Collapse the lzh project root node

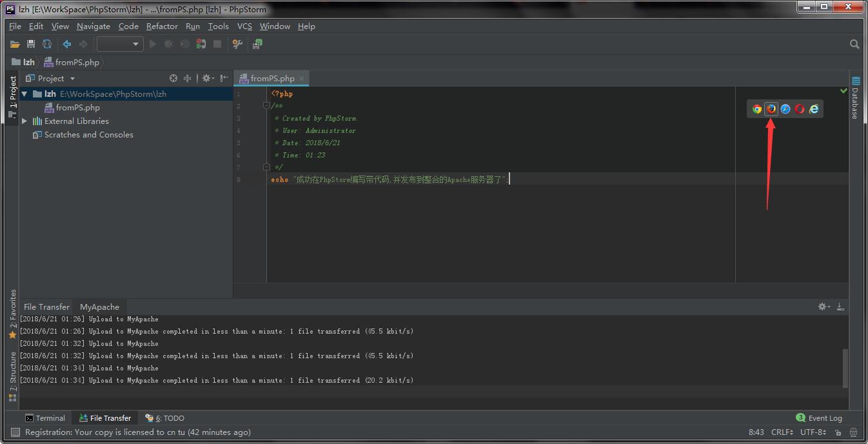pyautogui.click(x=25, y=94)
